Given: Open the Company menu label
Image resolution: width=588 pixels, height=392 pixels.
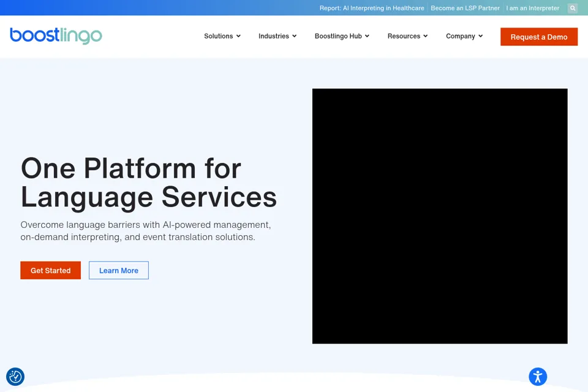Looking at the screenshot, I should [x=461, y=36].
